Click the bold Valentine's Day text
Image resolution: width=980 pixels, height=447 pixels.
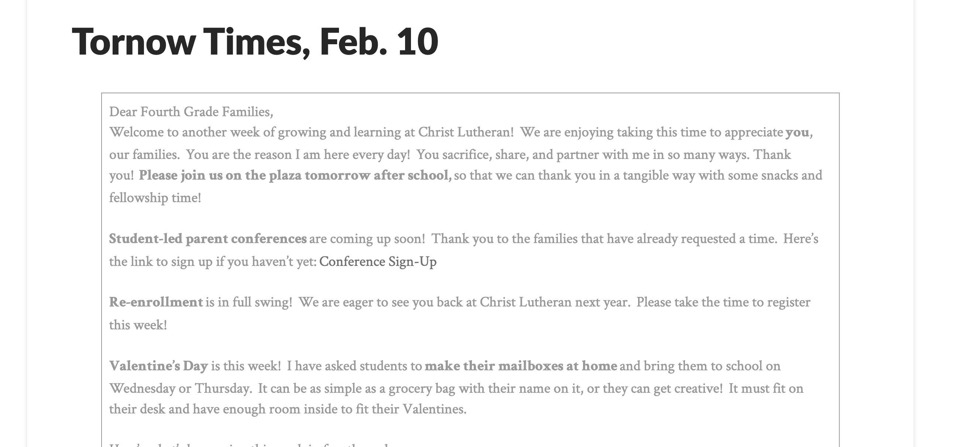coord(158,366)
